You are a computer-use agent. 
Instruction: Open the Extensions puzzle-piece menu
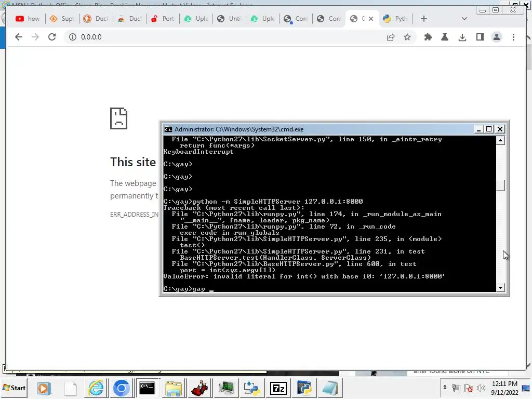(428, 37)
